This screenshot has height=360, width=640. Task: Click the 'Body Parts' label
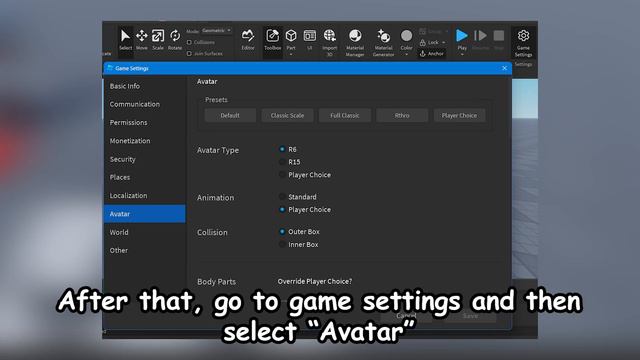(x=216, y=282)
